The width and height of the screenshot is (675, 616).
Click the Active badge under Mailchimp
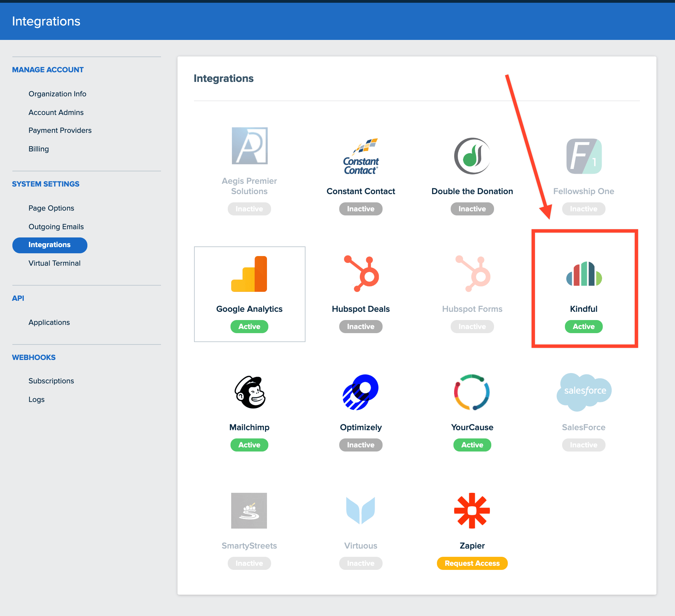tap(249, 445)
